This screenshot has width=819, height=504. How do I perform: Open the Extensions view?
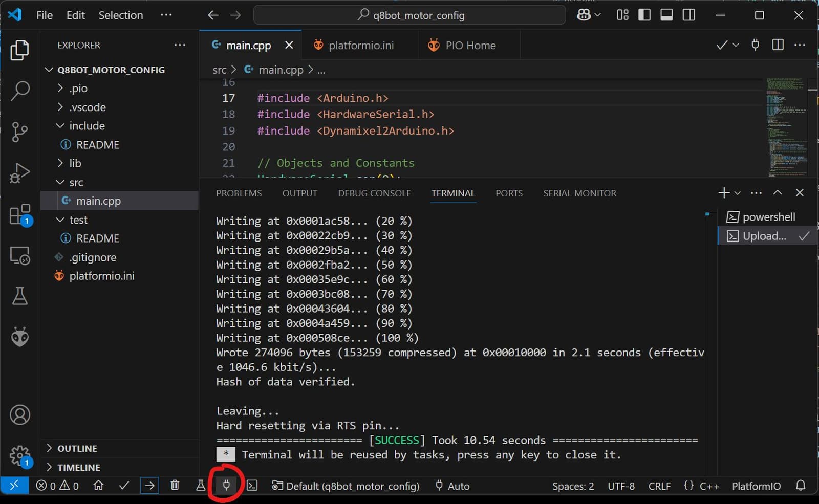(20, 214)
